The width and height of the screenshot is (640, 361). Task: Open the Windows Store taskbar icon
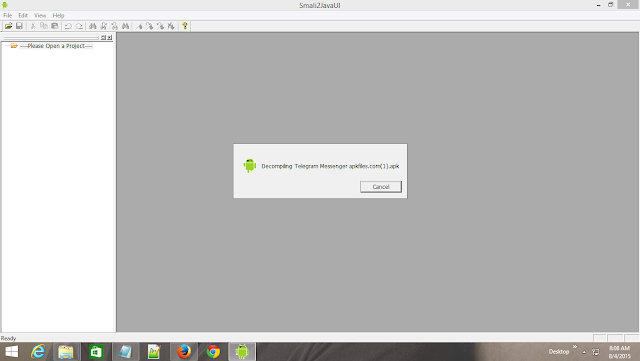pyautogui.click(x=96, y=352)
